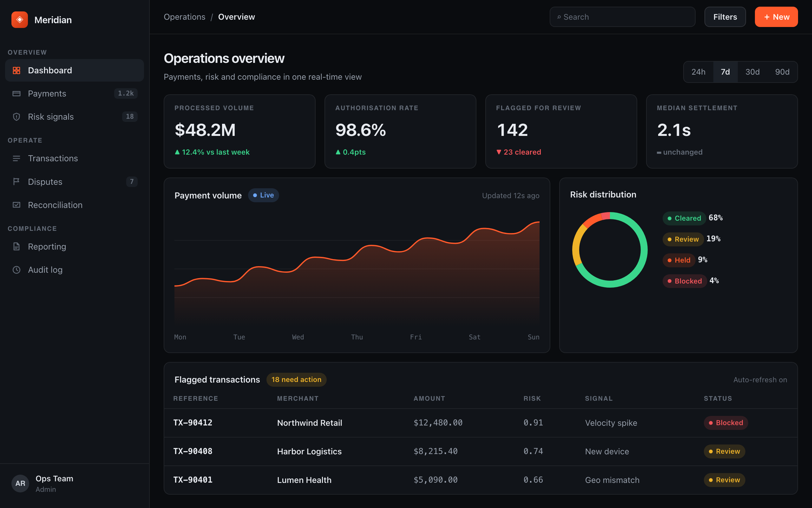This screenshot has width=812, height=508.
Task: Open the Flagged for Review card
Action: 561,131
